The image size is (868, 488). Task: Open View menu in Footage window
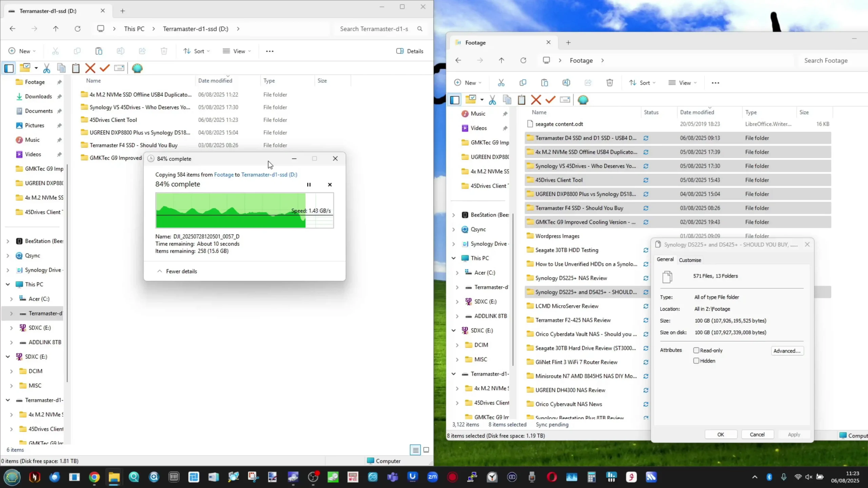[682, 83]
